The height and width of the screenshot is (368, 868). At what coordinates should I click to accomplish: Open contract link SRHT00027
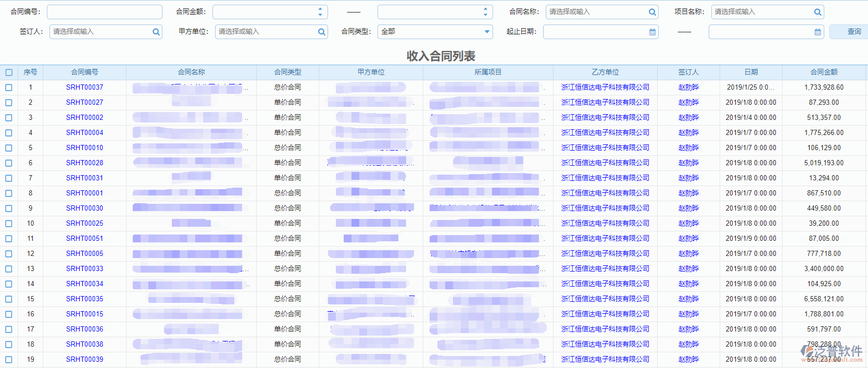(84, 103)
